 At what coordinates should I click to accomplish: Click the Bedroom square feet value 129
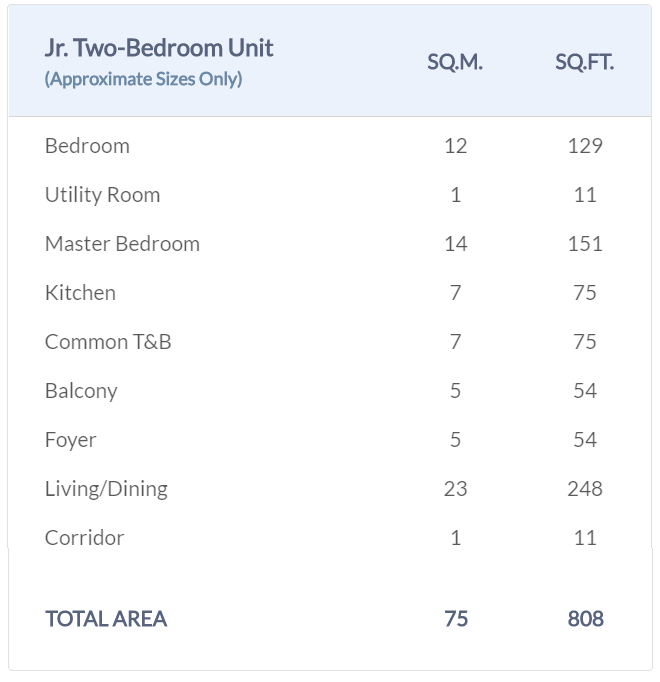click(x=585, y=146)
